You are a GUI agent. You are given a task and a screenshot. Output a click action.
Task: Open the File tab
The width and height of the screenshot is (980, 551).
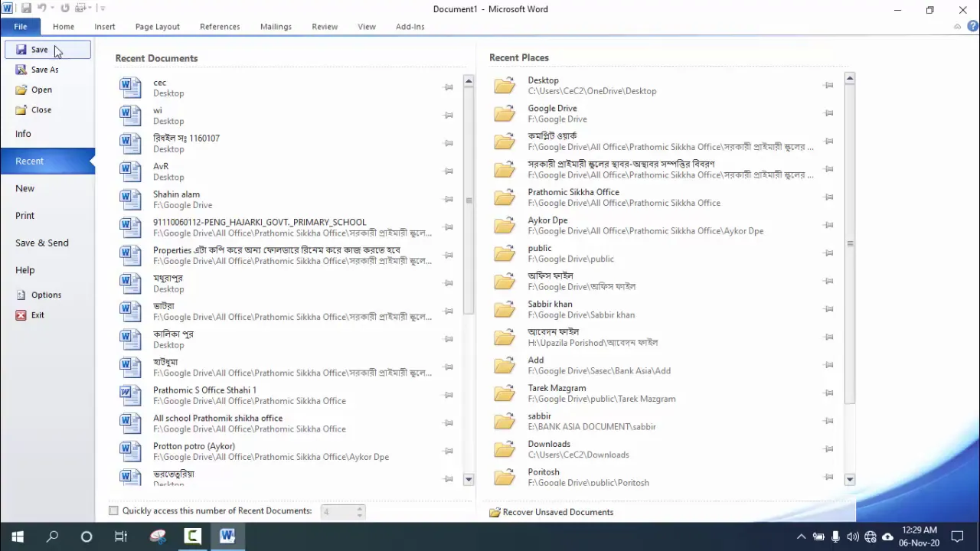[x=21, y=26]
